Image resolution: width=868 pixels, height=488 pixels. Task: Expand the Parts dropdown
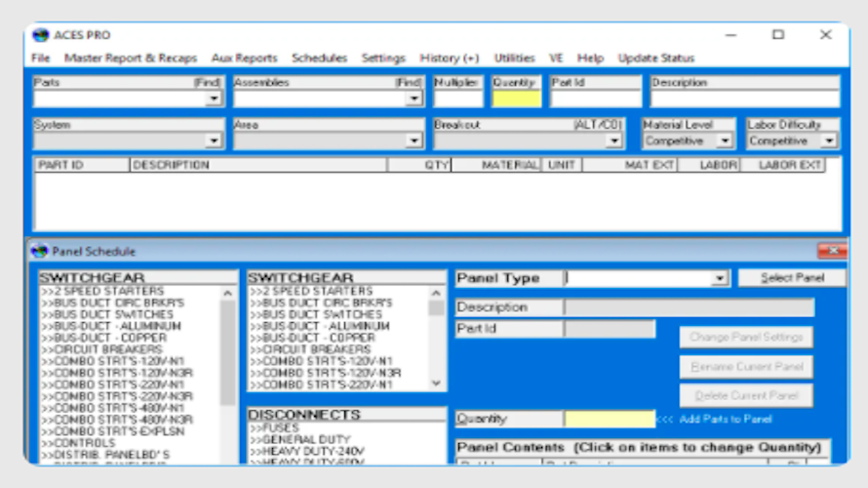(214, 99)
